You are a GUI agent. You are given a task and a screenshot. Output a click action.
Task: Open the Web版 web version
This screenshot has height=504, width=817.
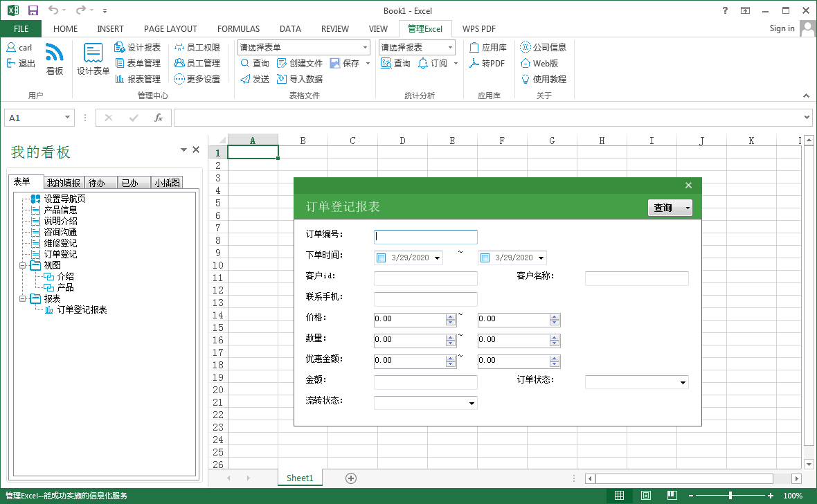tap(539, 63)
